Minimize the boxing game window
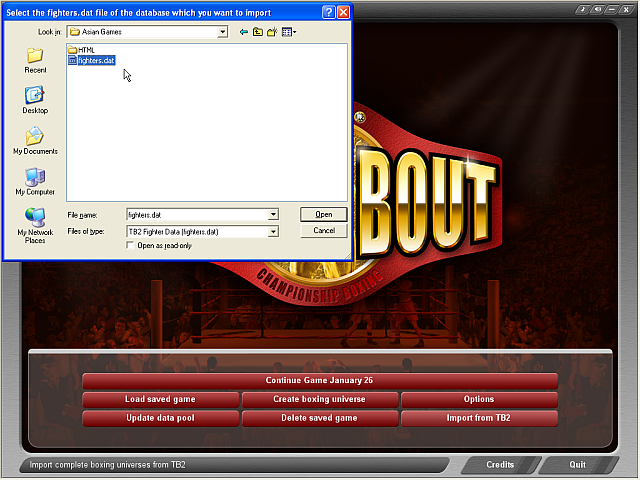This screenshot has width=640, height=480. click(611, 9)
